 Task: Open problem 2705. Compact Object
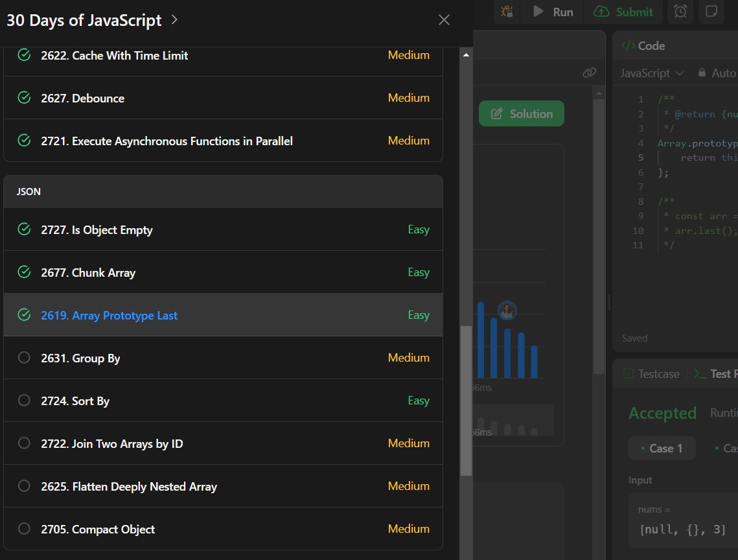pos(223,529)
